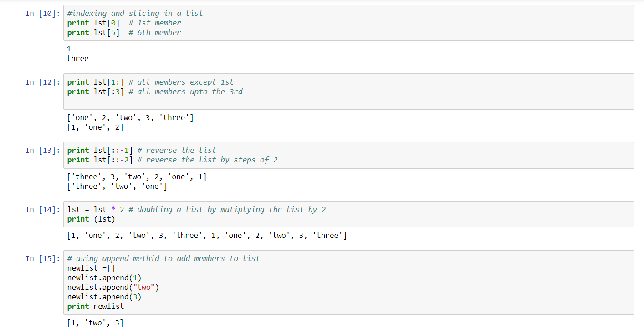Viewport: 644px width, 333px height.
Task: Click output ['three', 'two', 'one']
Action: coord(117,186)
